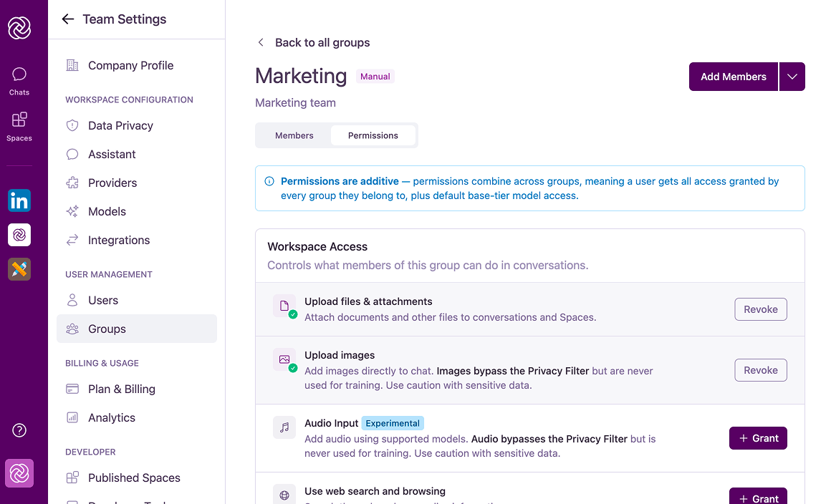The height and width of the screenshot is (504, 831).
Task: Click the web search globe icon
Action: coord(284,495)
